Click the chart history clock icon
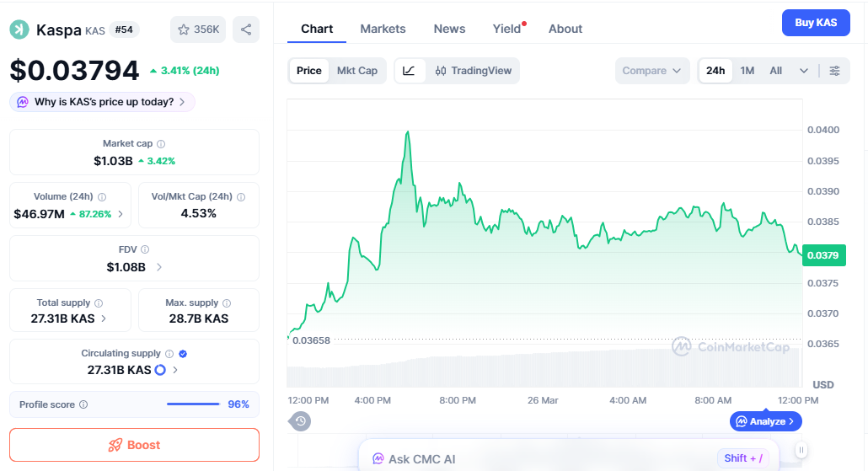The width and height of the screenshot is (868, 471). (x=300, y=421)
